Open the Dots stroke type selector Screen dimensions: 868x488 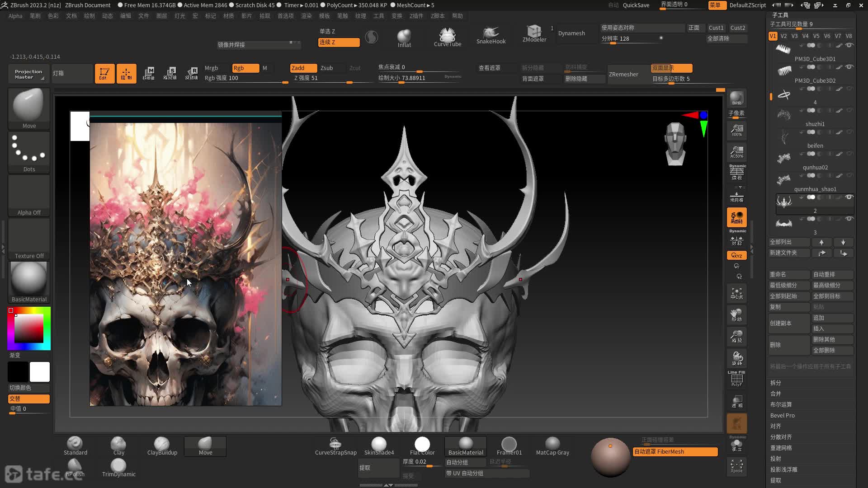[x=29, y=152]
